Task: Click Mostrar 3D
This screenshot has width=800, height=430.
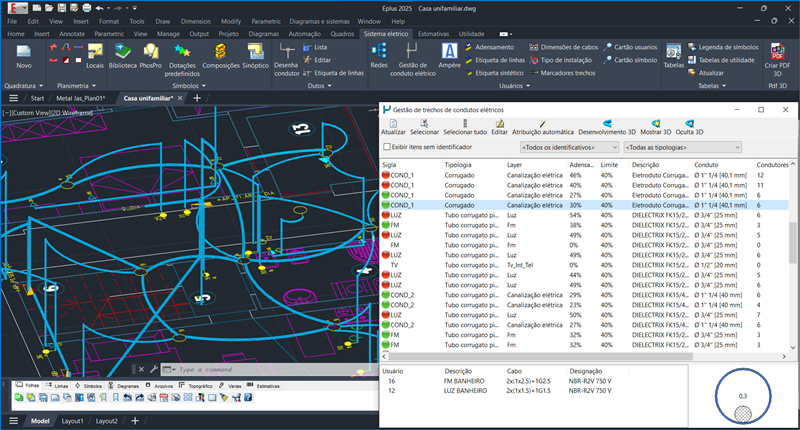Action: pos(656,127)
